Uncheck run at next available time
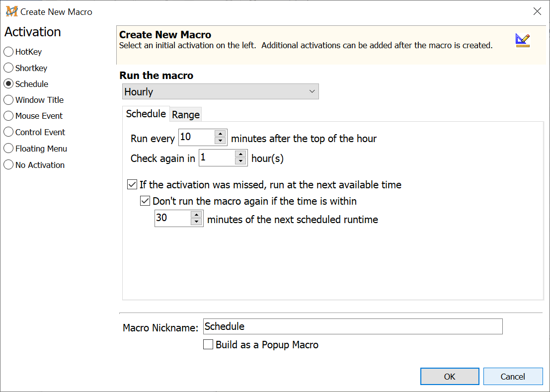550x392 pixels. click(x=132, y=185)
